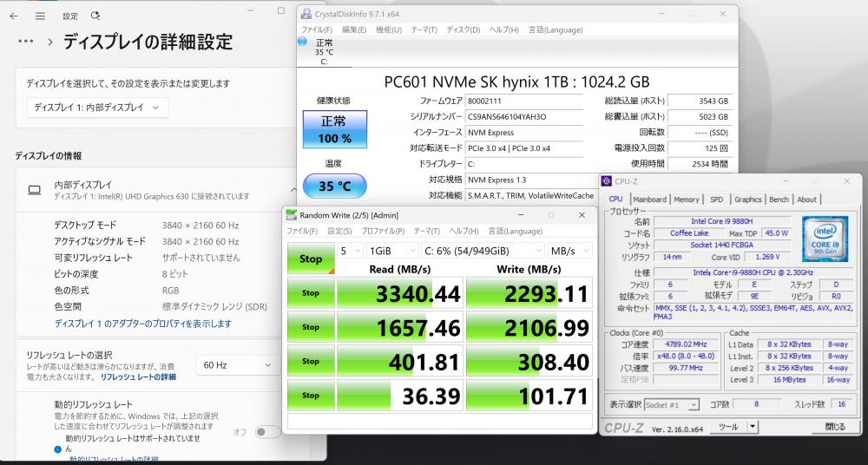
Task: Open the Settings hamburger navigation menu
Action: point(41,16)
